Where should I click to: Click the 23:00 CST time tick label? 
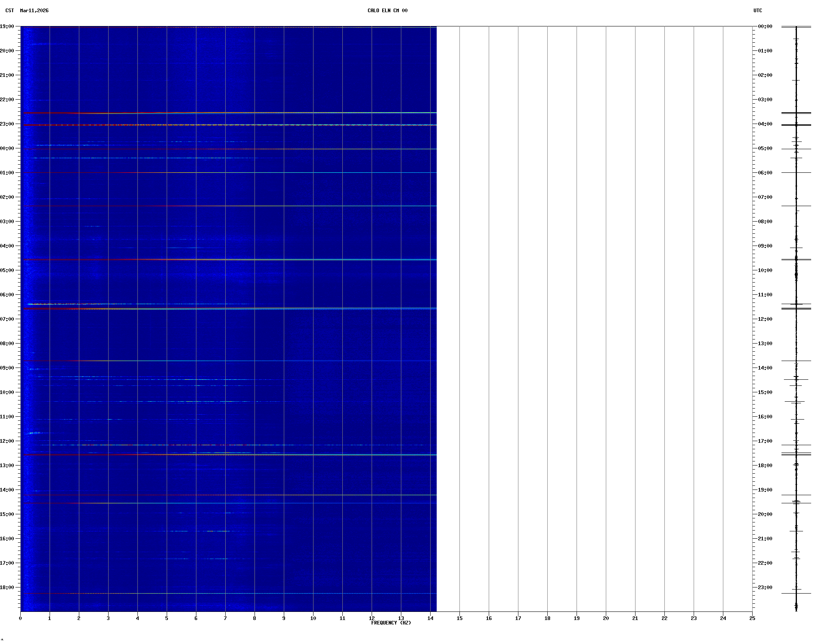click(x=7, y=124)
